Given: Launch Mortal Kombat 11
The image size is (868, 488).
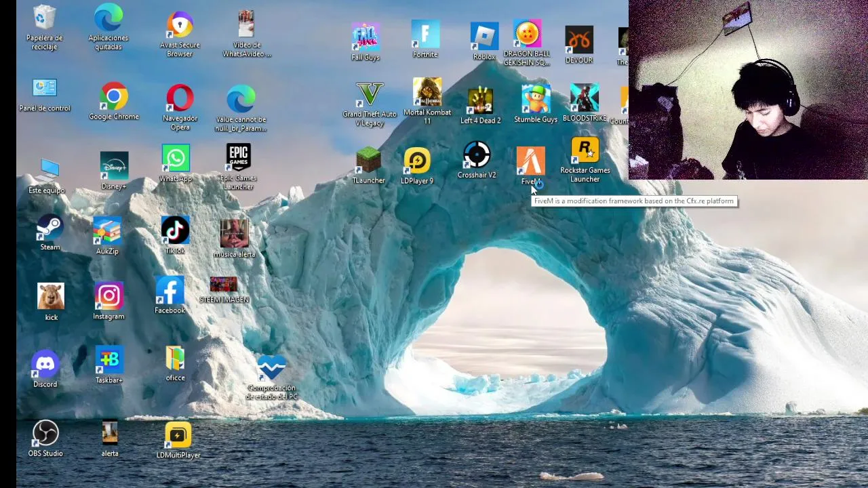Looking at the screenshot, I should point(427,102).
